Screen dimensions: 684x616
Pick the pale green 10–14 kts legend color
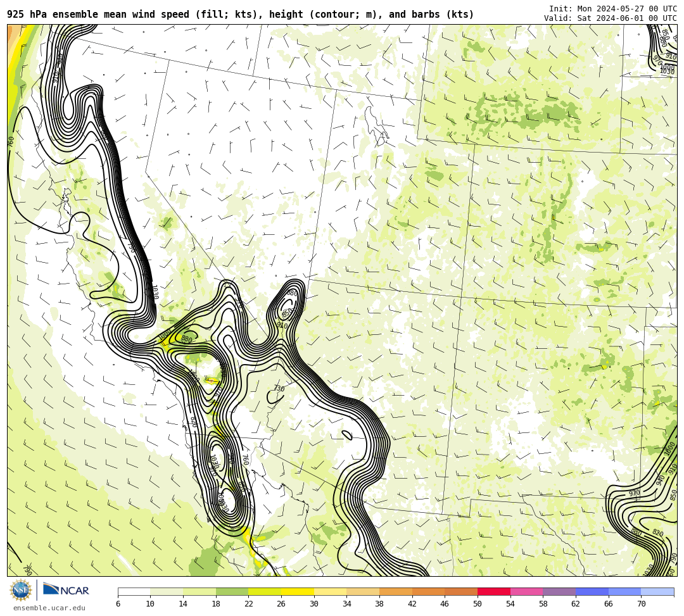pyautogui.click(x=167, y=592)
